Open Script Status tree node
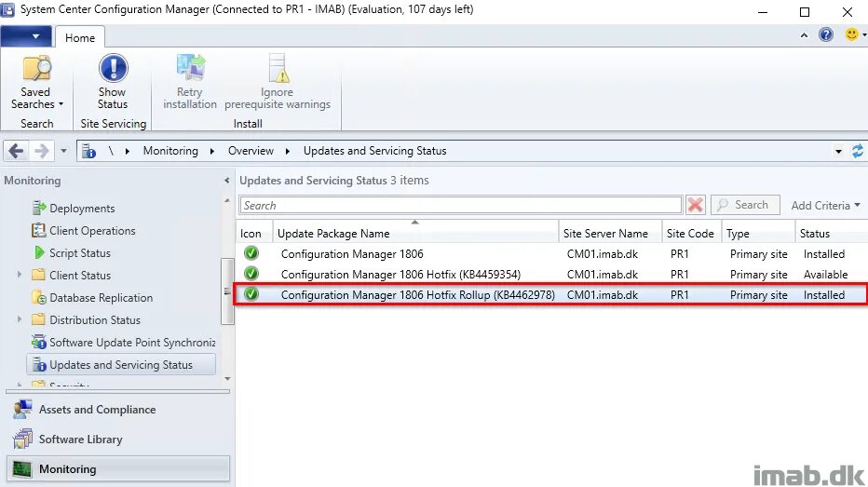 [80, 253]
